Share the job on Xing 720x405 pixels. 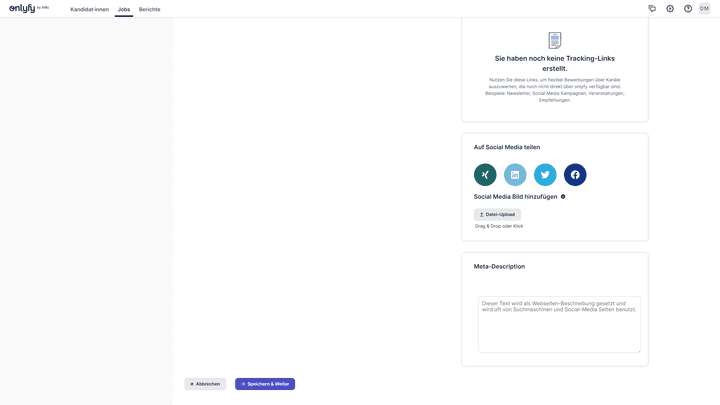pos(485,175)
